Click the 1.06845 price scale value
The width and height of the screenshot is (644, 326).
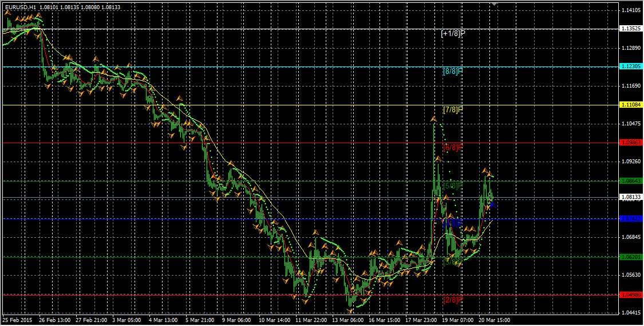[631, 237]
